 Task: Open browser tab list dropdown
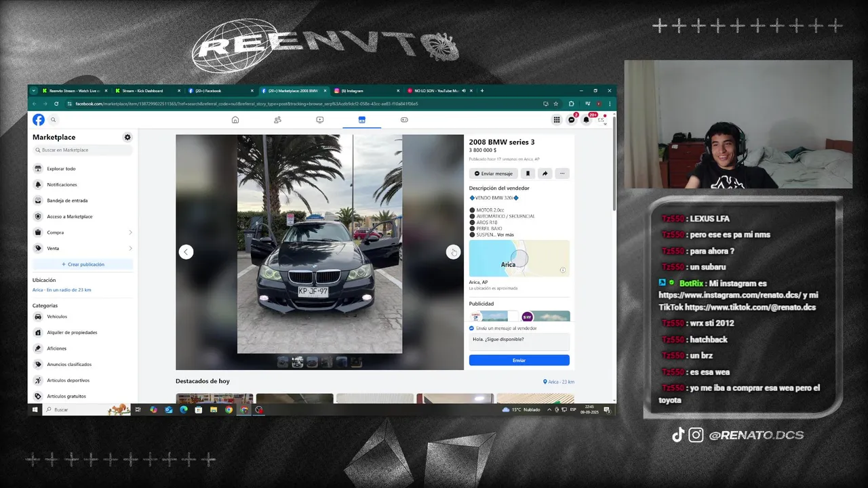(x=33, y=90)
